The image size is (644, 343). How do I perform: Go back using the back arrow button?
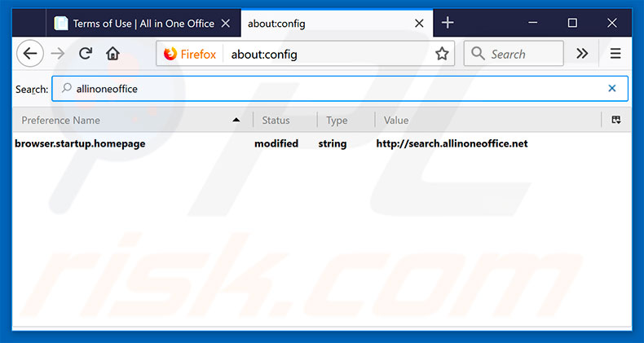tap(30, 54)
